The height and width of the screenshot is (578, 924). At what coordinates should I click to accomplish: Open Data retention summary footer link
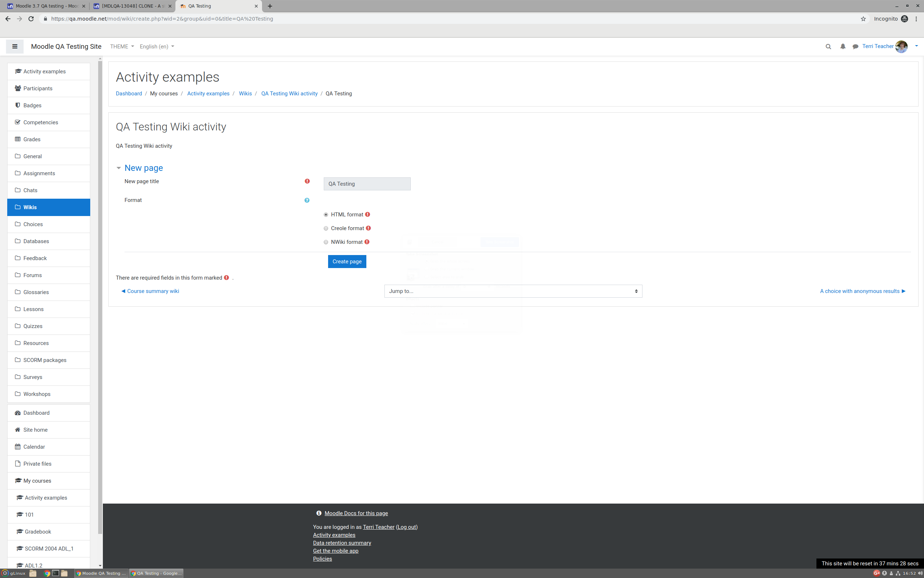[342, 543]
